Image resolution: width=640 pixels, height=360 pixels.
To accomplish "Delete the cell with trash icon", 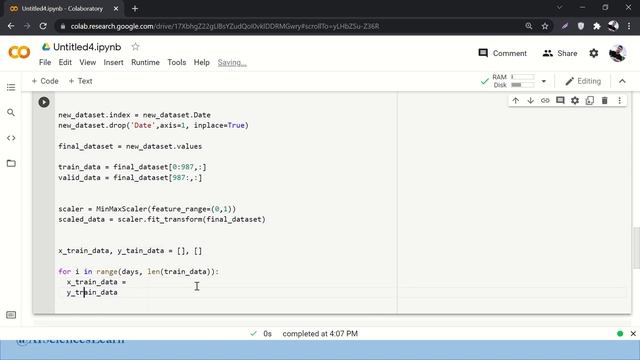I will 604,100.
